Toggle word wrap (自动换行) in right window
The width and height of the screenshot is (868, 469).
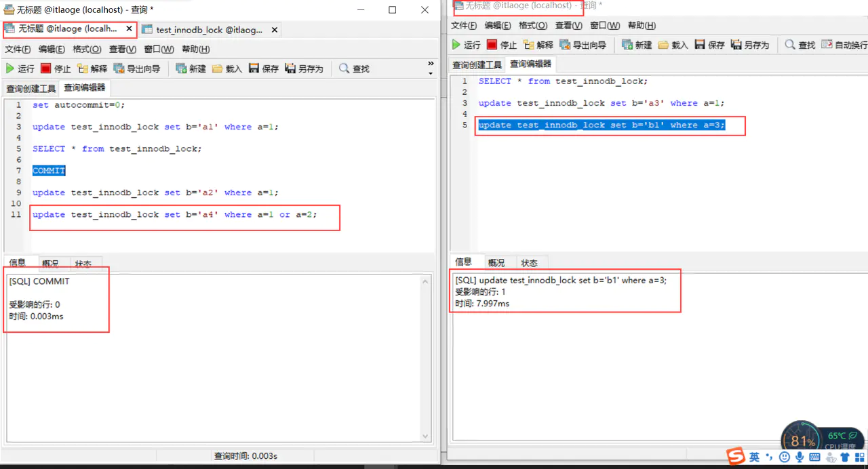click(844, 45)
